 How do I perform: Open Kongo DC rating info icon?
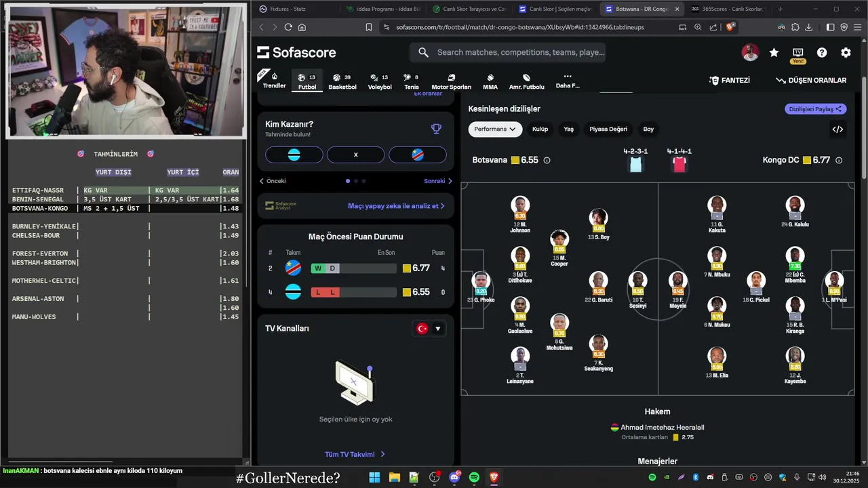tap(839, 161)
